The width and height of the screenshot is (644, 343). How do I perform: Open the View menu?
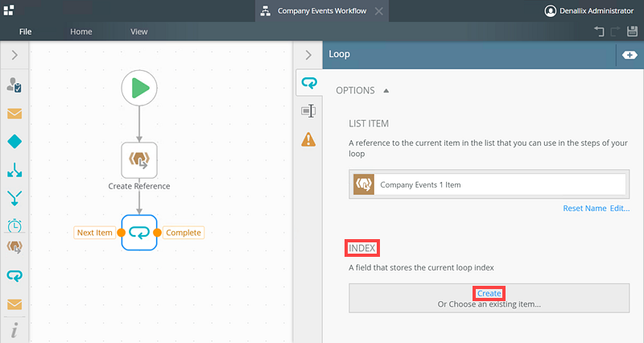pyautogui.click(x=138, y=31)
